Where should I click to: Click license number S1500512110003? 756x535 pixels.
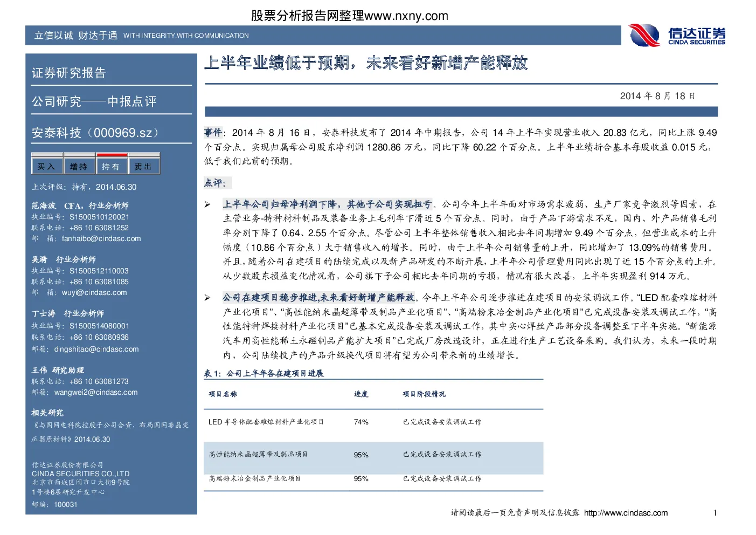point(99,271)
